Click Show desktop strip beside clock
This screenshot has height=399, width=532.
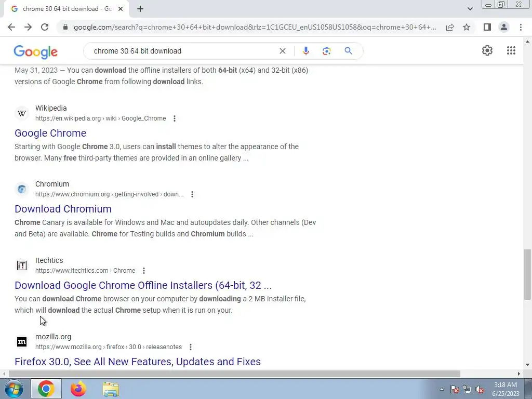[x=528, y=389]
